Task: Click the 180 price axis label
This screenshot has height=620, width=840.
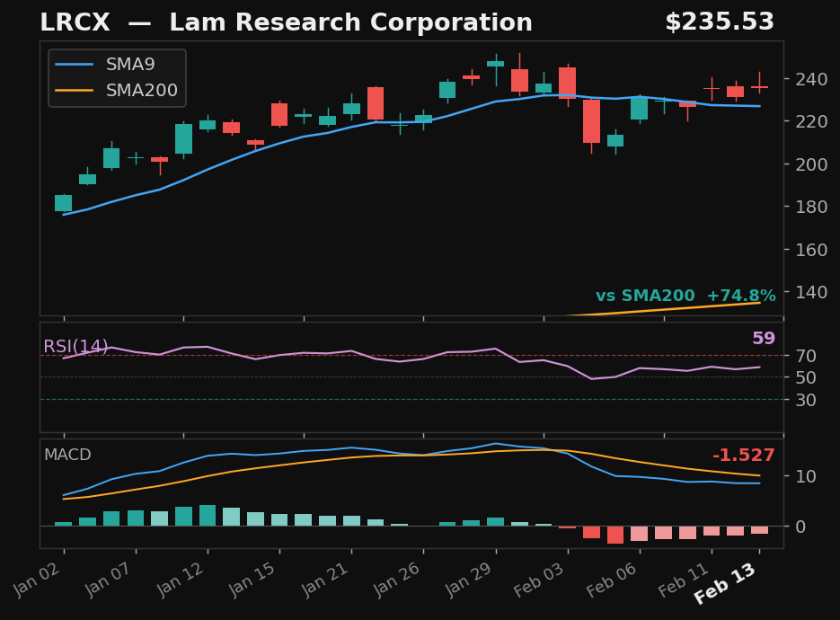Action: tap(811, 207)
